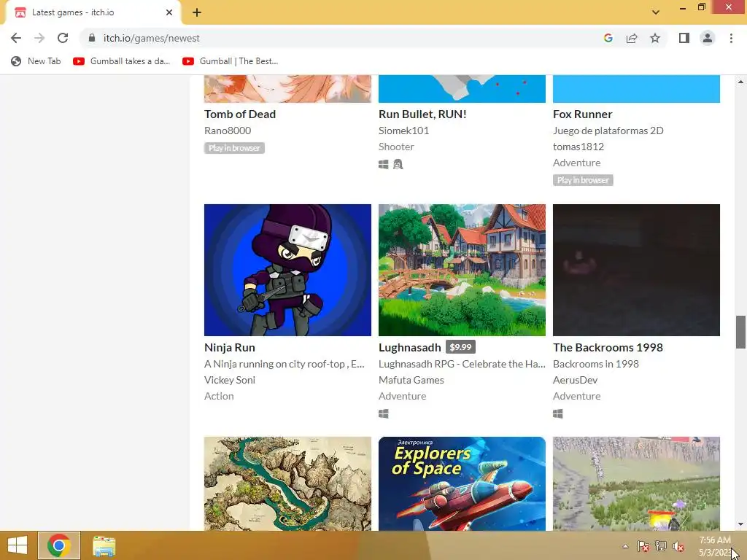The height and width of the screenshot is (560, 747).
Task: Click Play in browser under Fox Runner
Action: click(583, 181)
